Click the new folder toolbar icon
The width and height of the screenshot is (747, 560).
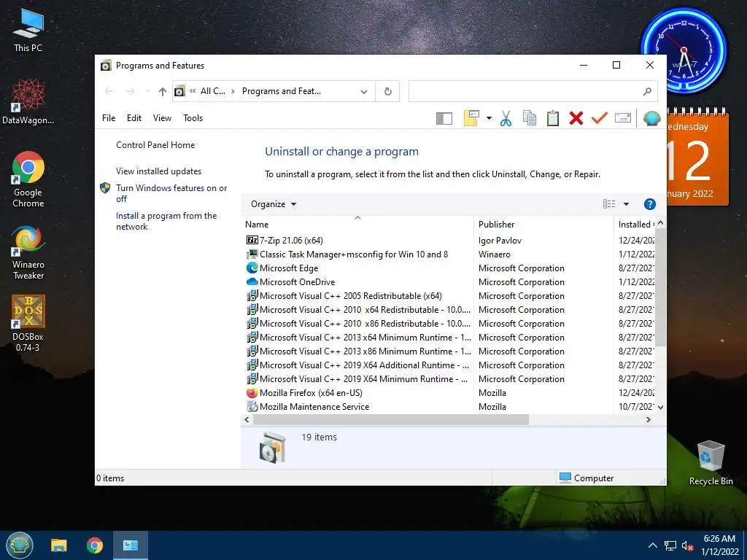click(x=471, y=118)
